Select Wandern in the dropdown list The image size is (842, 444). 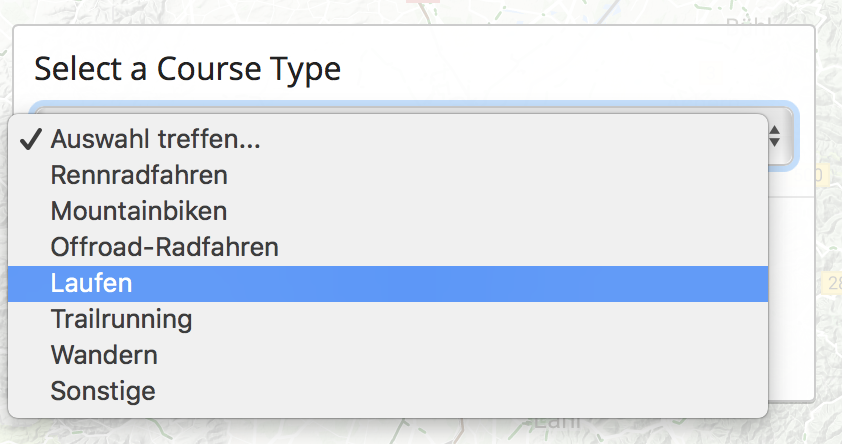pyautogui.click(x=104, y=354)
